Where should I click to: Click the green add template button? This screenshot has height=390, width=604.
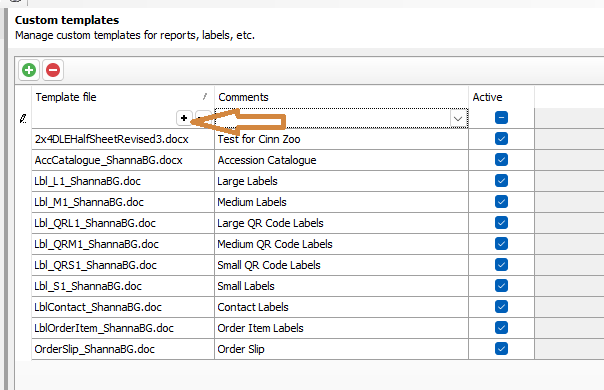click(x=29, y=70)
